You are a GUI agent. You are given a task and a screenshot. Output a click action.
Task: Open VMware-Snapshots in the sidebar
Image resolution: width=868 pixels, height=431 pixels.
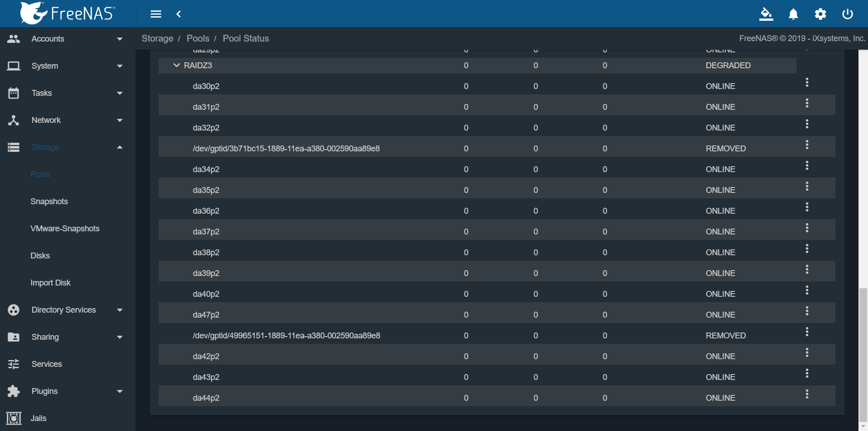[65, 229]
